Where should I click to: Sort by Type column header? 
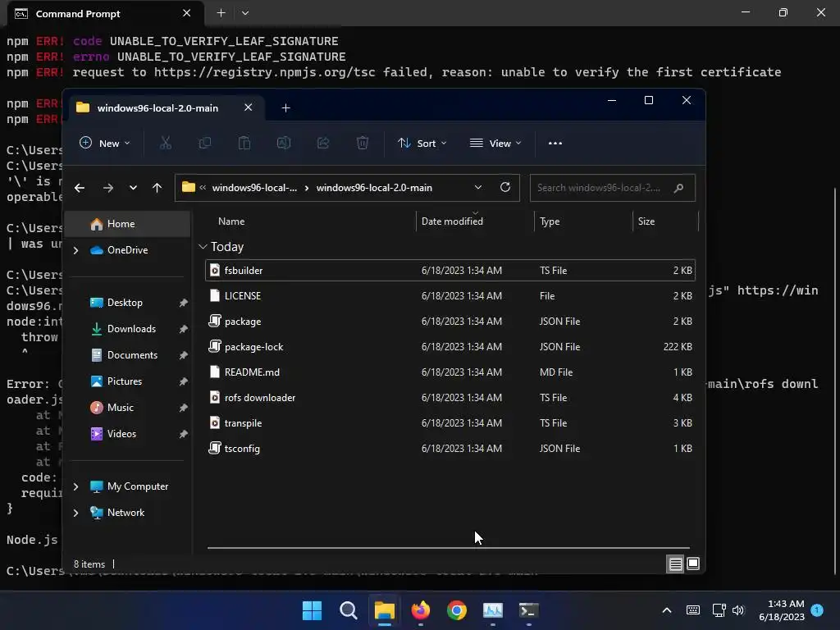click(x=550, y=221)
